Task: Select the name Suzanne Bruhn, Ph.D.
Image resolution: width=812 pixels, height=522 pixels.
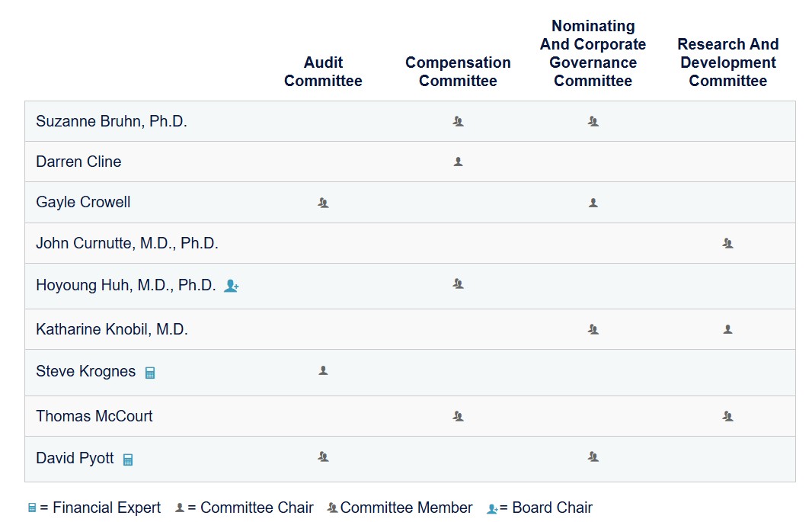Action: coord(111,121)
